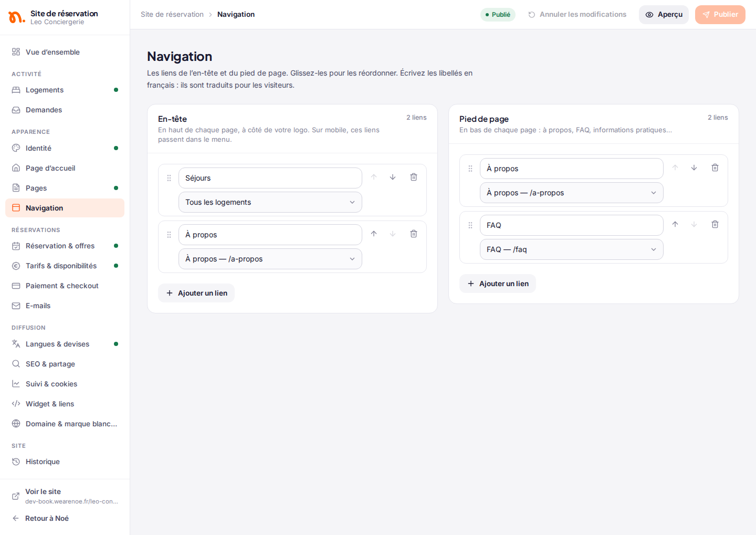The image size is (756, 535).
Task: Open Aperçu preview button
Action: (x=664, y=15)
